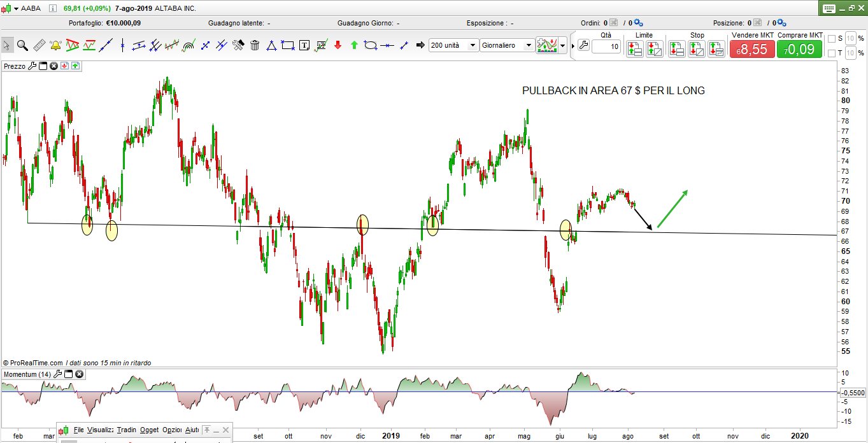The height and width of the screenshot is (443, 868).
Task: Click the green Comprare MKT buy button
Action: point(799,49)
